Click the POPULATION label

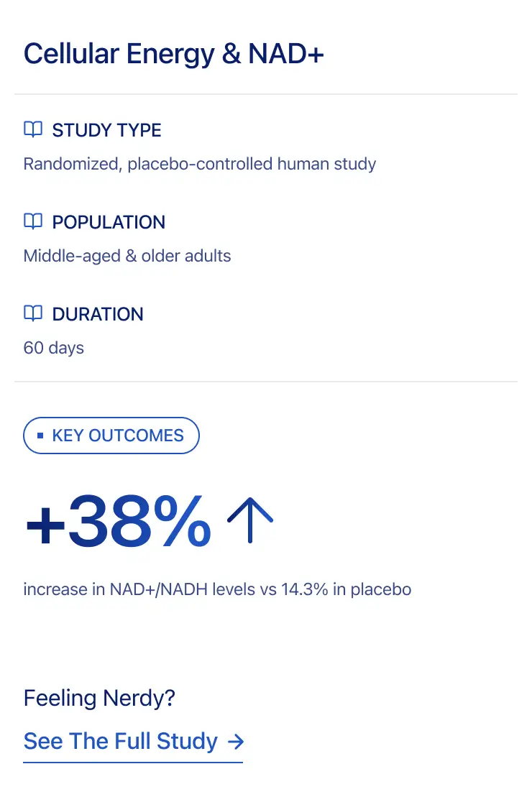109,222
